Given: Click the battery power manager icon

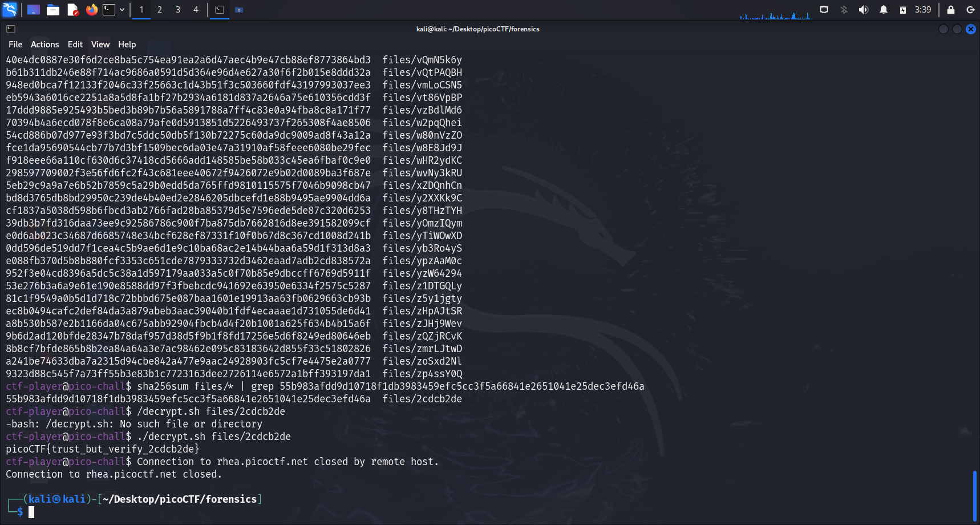Looking at the screenshot, I should pos(902,10).
